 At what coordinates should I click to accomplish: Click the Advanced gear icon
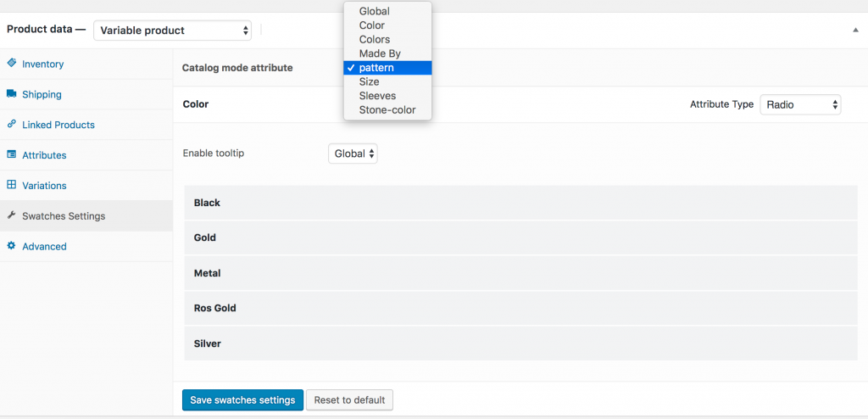click(12, 246)
